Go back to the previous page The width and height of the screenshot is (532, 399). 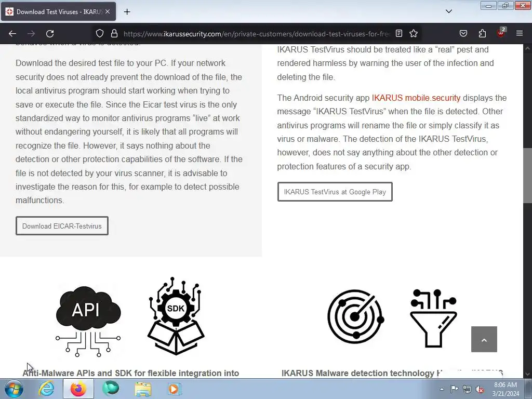[12, 34]
